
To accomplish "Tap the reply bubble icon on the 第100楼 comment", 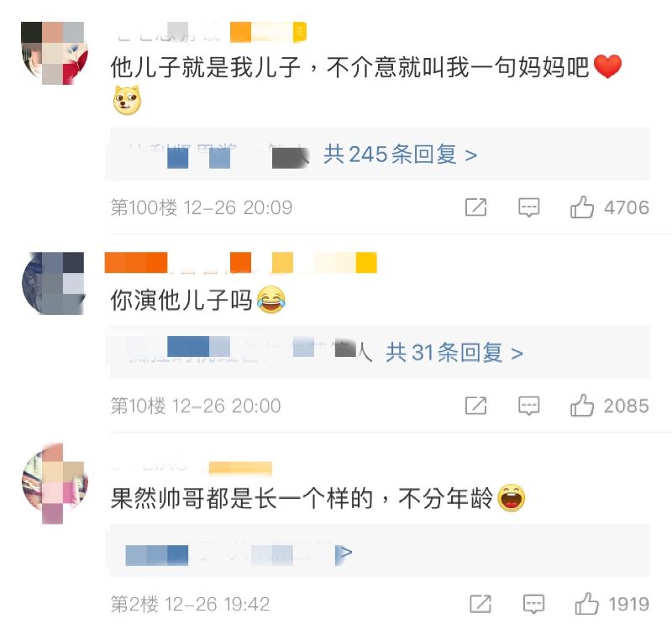I will [x=529, y=207].
